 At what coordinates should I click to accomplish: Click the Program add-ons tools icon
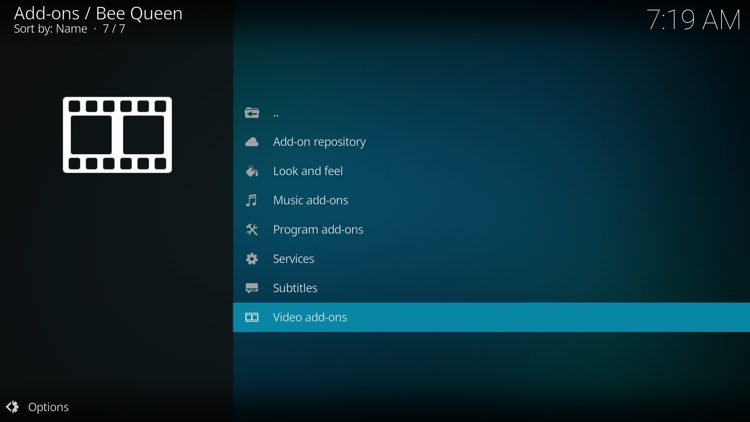(x=252, y=230)
